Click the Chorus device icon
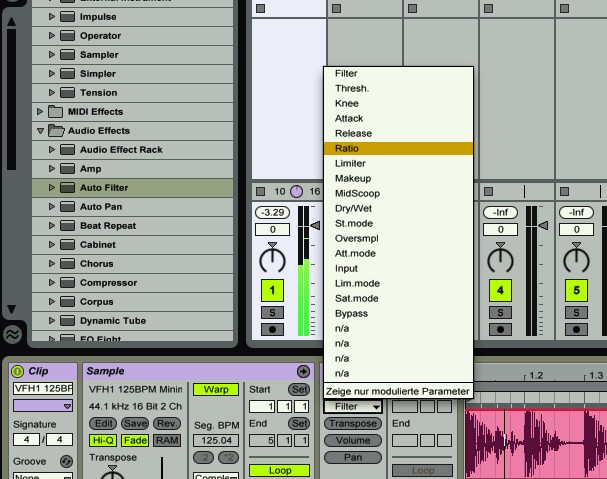 pos(67,263)
